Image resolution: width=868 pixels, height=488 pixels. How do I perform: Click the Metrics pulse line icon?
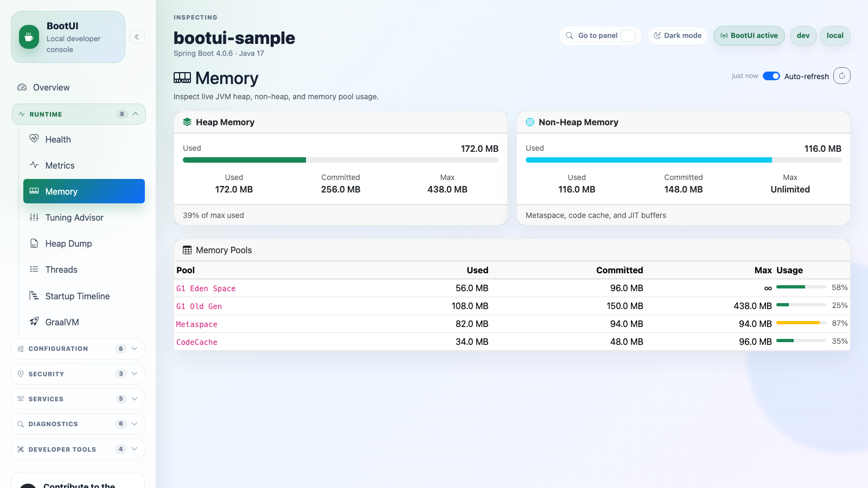[34, 165]
